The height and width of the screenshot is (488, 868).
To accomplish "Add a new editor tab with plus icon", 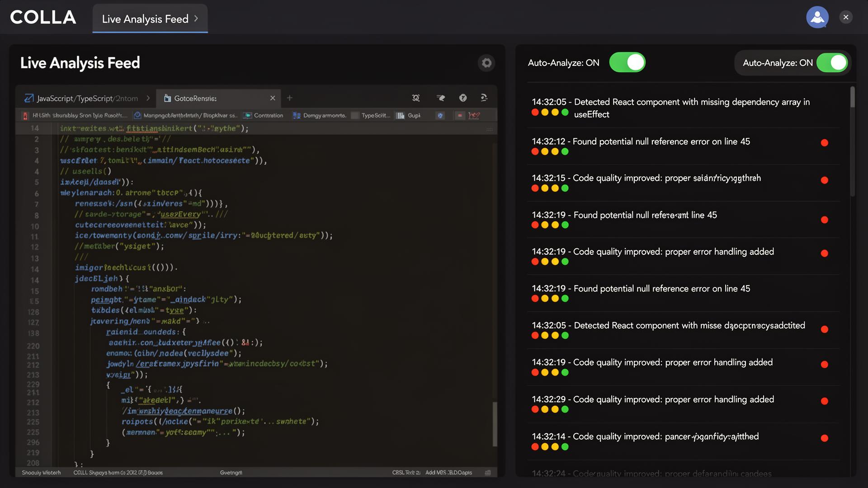I will click(x=290, y=98).
